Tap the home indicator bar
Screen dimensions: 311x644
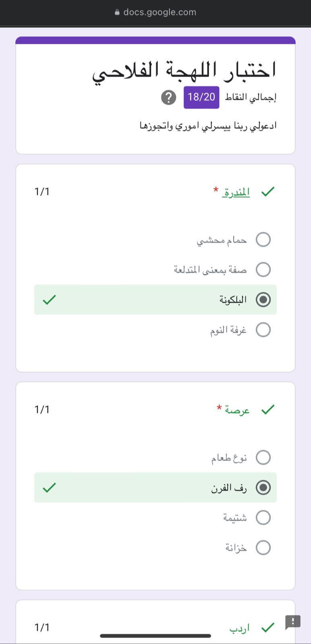point(155,636)
